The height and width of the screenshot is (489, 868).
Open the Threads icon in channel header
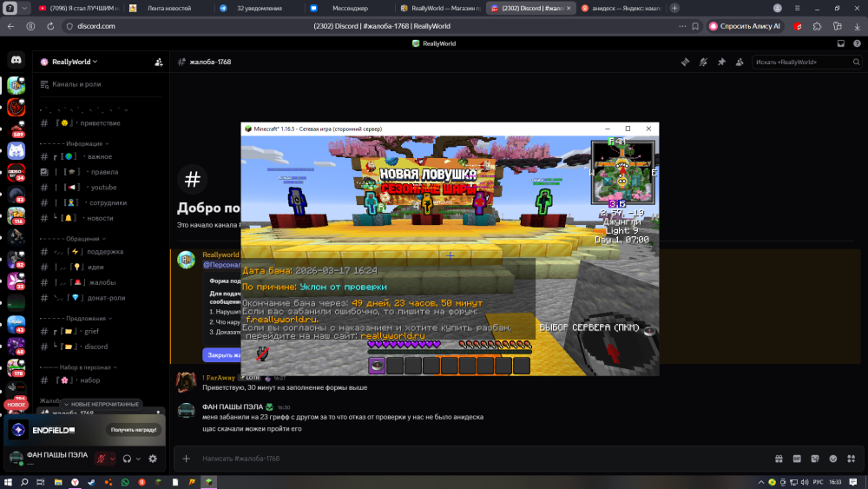686,62
